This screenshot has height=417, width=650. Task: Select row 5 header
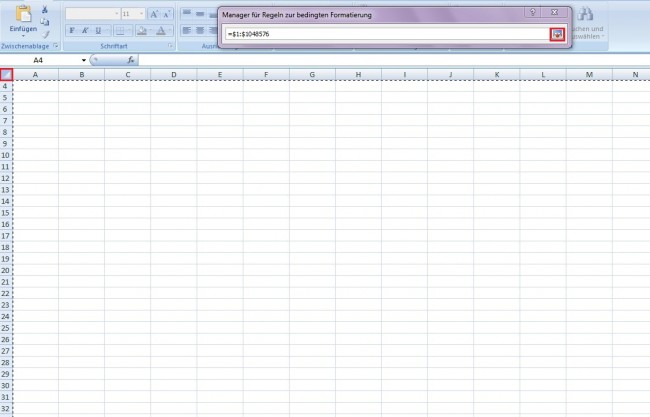pos(6,98)
